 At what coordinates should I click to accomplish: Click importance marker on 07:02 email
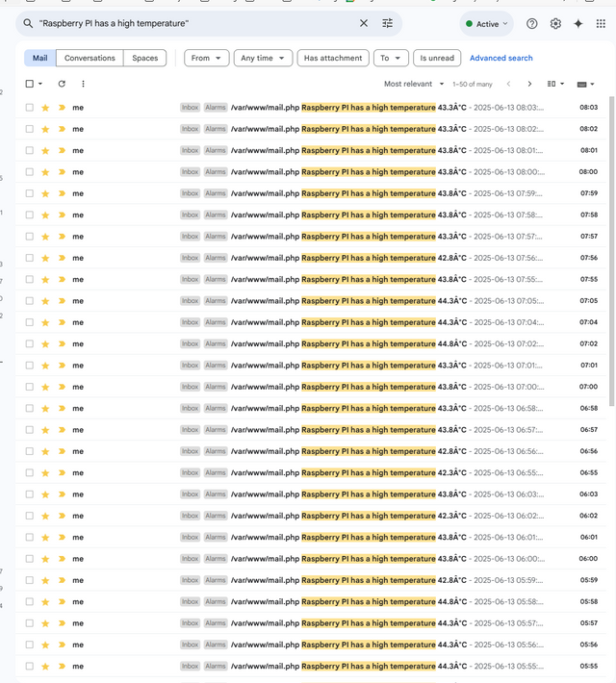pyautogui.click(x=62, y=343)
